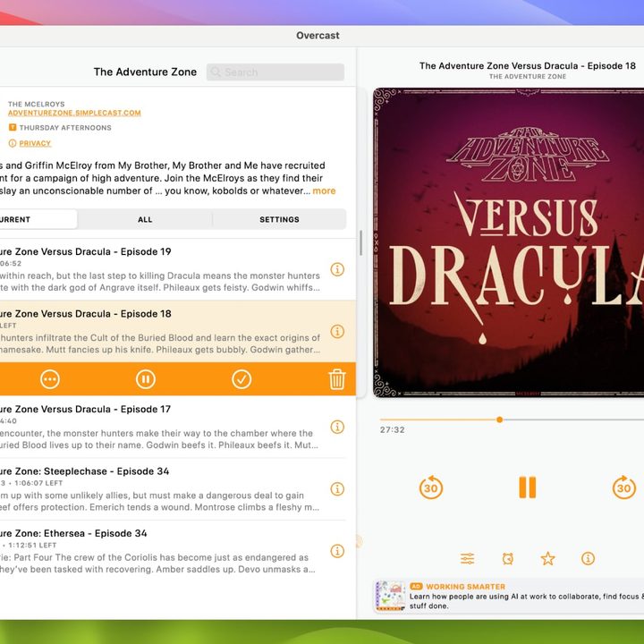
Task: Focus the podcast Search field
Action: tap(275, 72)
